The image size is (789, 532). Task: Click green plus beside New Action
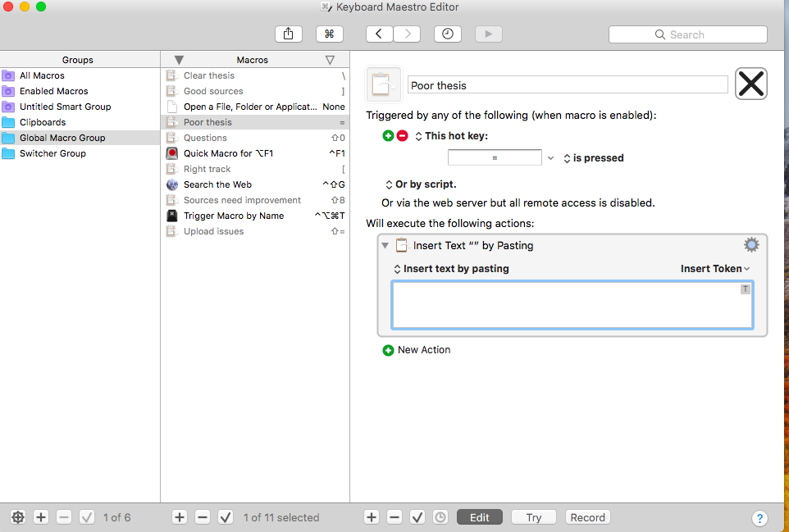388,351
